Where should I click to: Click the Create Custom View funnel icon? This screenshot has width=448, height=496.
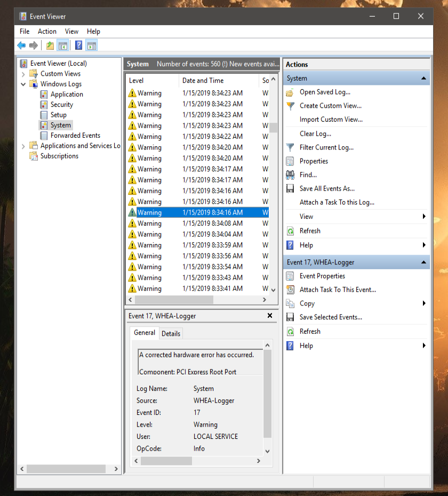(x=290, y=106)
